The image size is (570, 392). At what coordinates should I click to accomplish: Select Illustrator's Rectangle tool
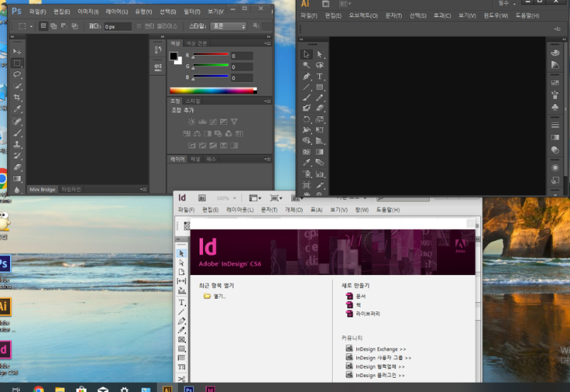[x=319, y=87]
